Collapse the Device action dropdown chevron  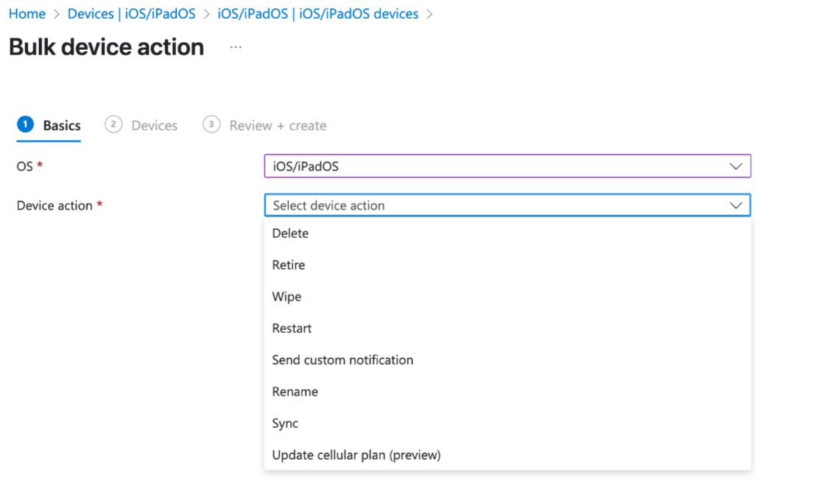point(735,206)
